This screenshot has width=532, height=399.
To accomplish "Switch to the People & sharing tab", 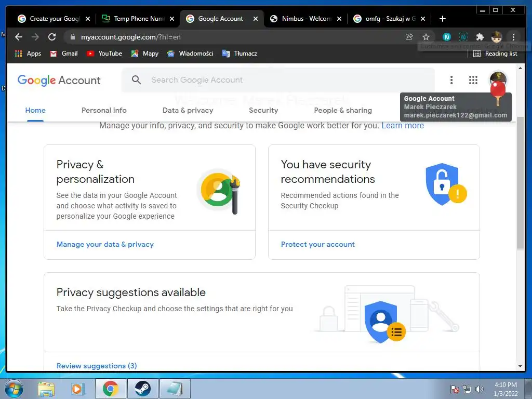I will click(343, 110).
